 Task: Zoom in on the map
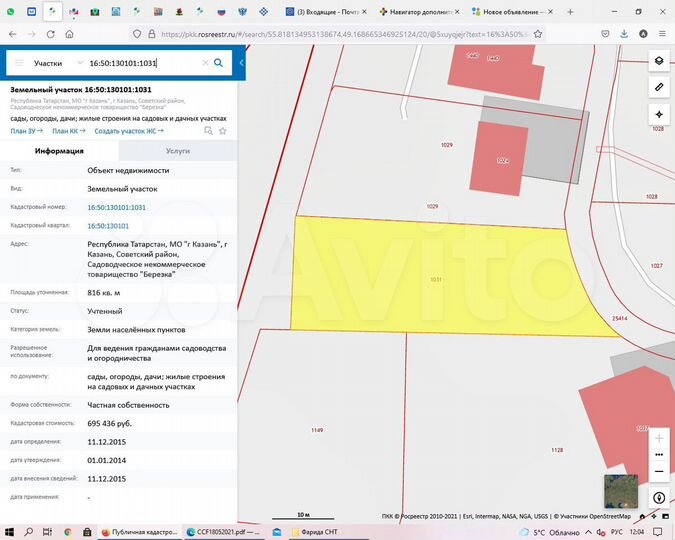659,438
